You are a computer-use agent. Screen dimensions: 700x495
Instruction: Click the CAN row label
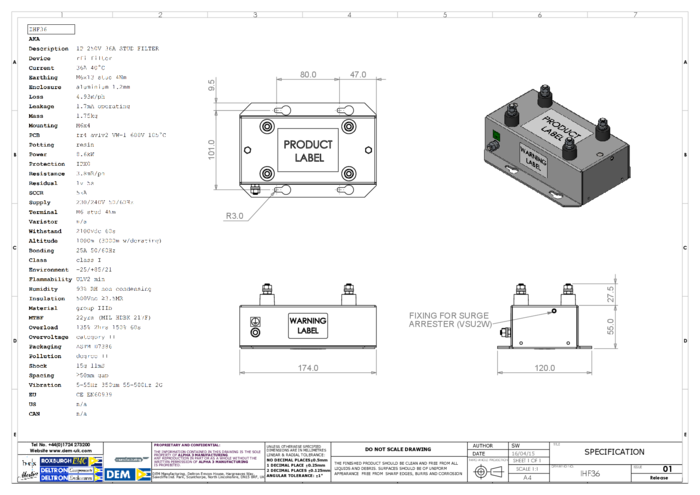[34, 414]
